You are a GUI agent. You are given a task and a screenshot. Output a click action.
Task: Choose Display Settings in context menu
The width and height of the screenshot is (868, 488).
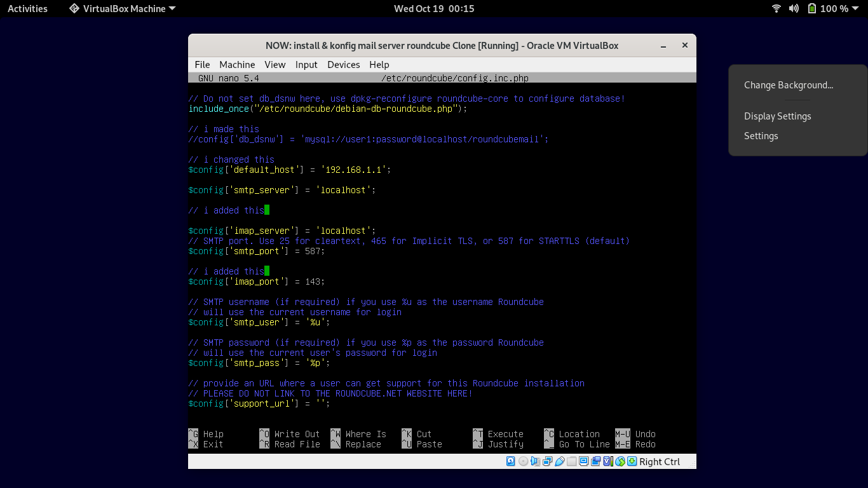point(777,116)
